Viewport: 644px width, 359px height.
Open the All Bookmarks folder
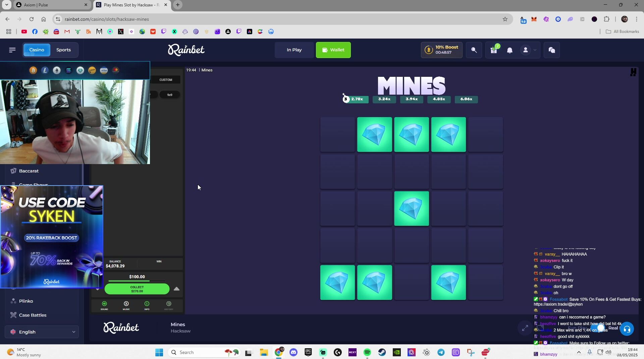(x=622, y=32)
